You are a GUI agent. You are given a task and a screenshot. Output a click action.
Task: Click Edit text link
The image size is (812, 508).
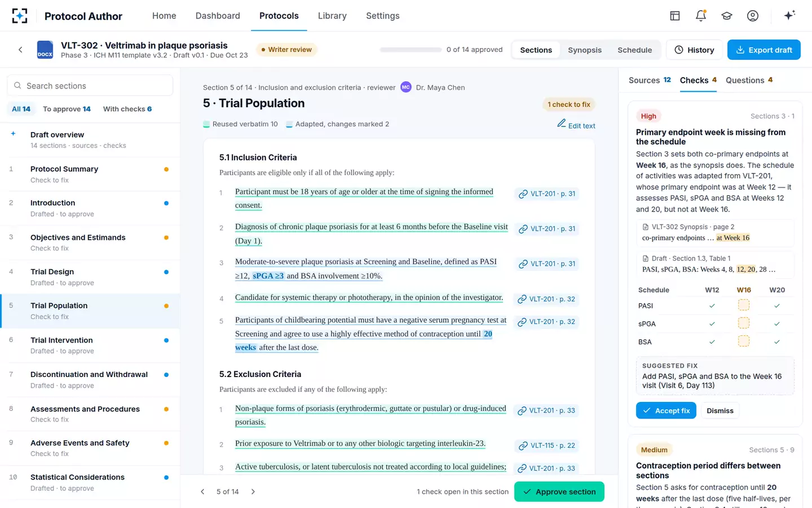coord(576,125)
